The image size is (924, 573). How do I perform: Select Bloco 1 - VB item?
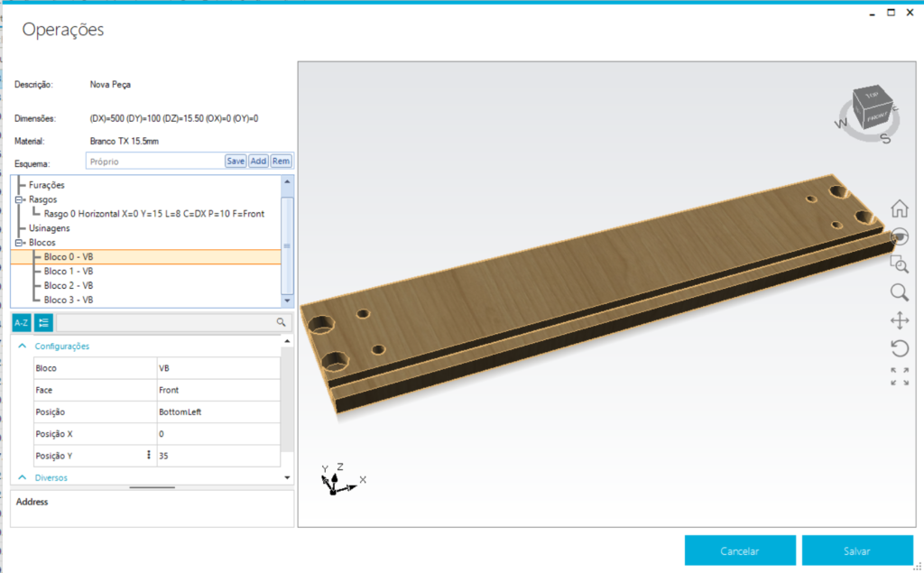point(69,272)
